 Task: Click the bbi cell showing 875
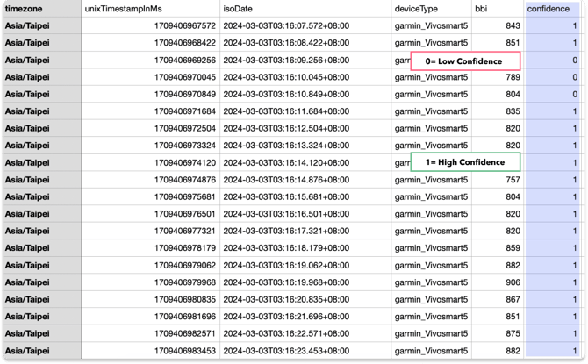tap(498, 333)
